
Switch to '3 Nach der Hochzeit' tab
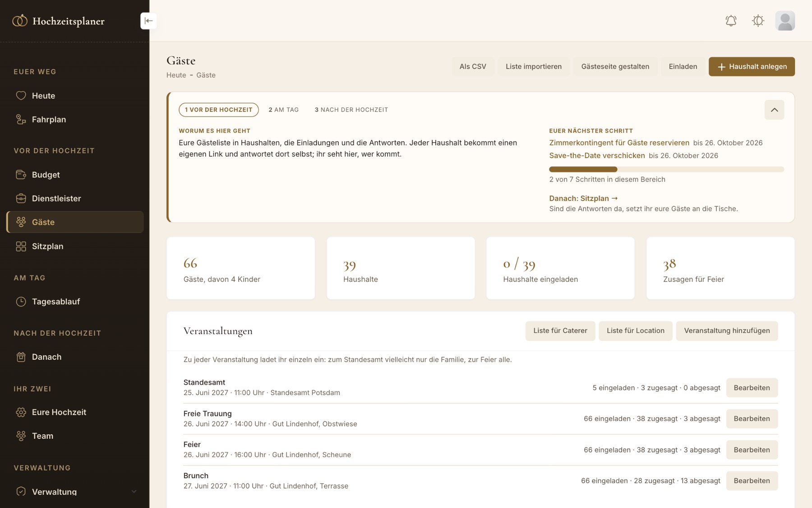click(x=351, y=110)
